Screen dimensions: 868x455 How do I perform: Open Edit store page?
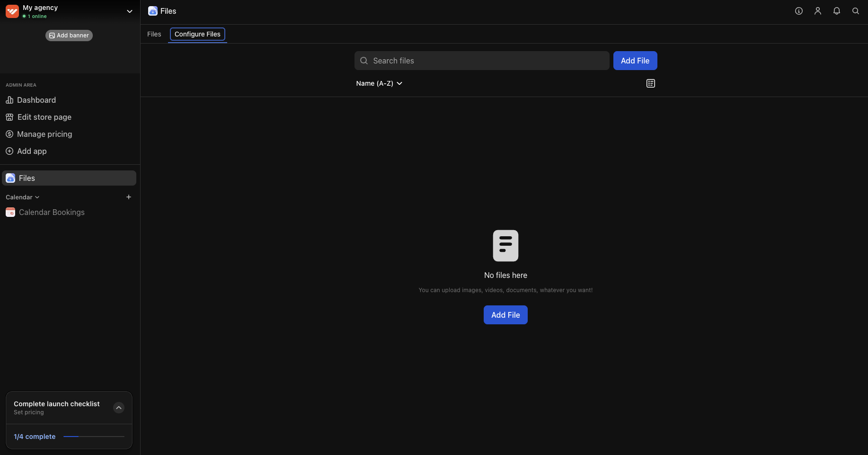[44, 117]
